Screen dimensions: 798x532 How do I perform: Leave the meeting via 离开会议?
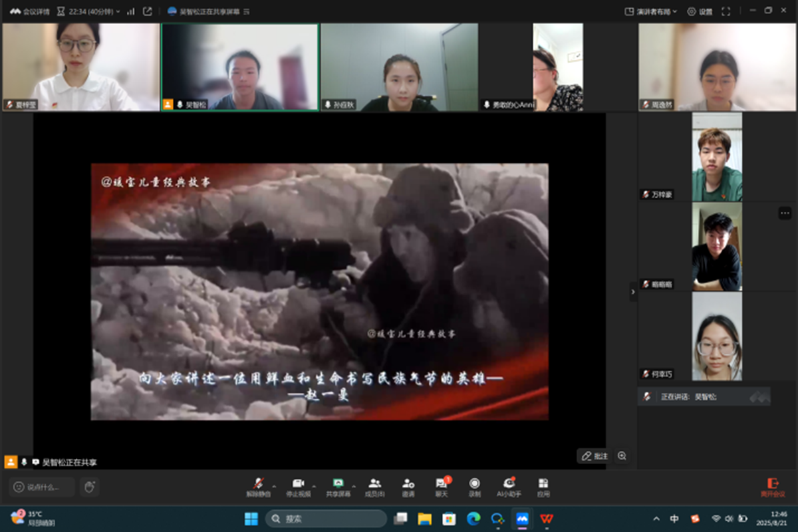(x=773, y=487)
